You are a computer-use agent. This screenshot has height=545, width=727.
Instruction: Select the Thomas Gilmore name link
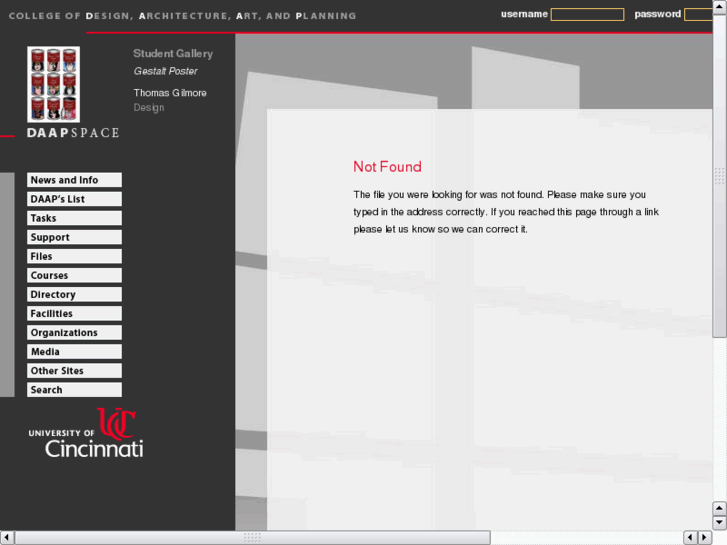[x=170, y=93]
